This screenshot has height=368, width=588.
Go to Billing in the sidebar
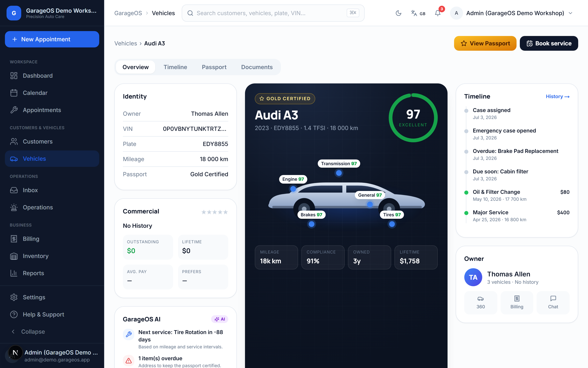52,239
